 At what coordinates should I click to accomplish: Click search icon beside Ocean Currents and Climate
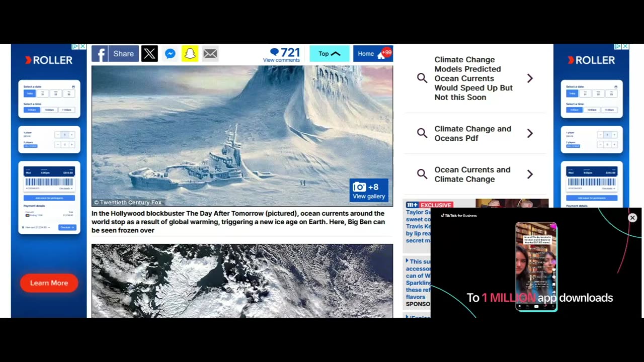(422, 174)
